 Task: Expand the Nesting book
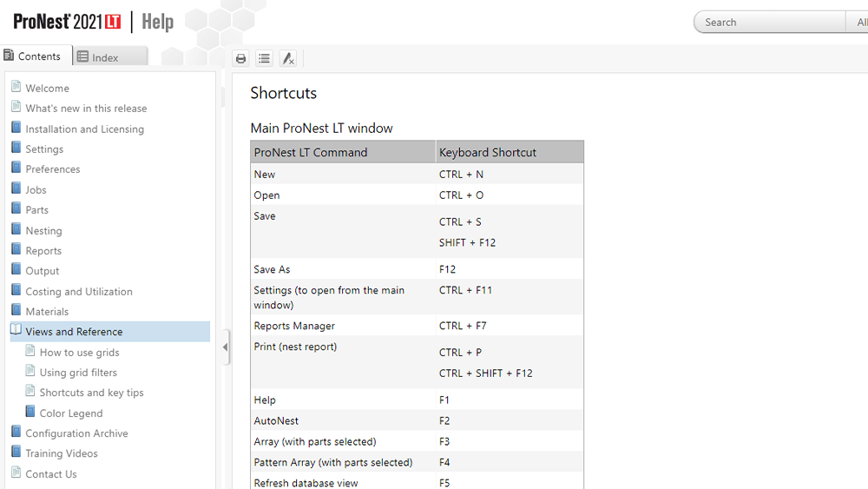coord(43,231)
